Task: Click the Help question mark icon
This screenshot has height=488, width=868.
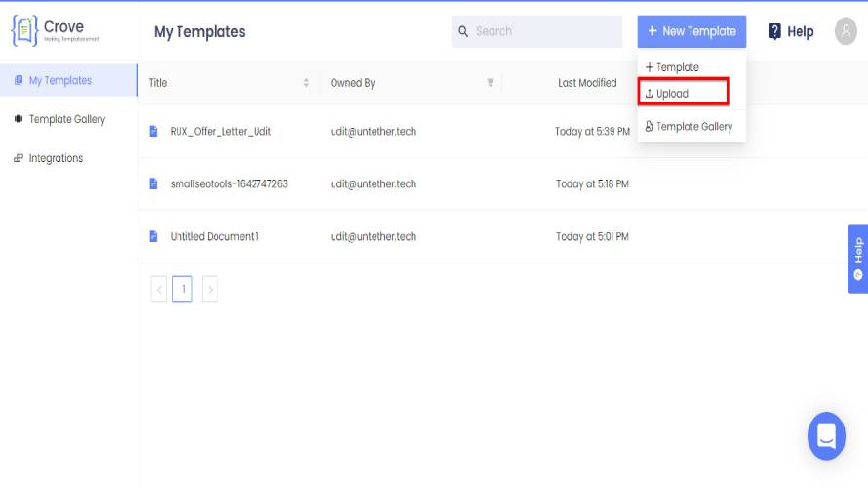Action: [775, 31]
